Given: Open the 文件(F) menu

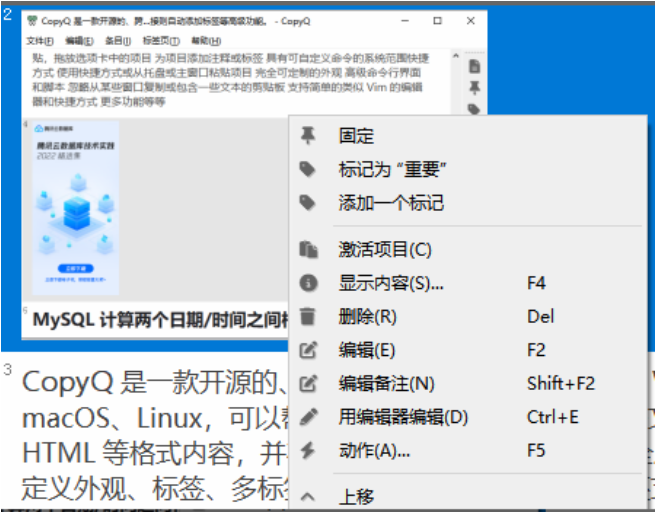Looking at the screenshot, I should pyautogui.click(x=40, y=41).
